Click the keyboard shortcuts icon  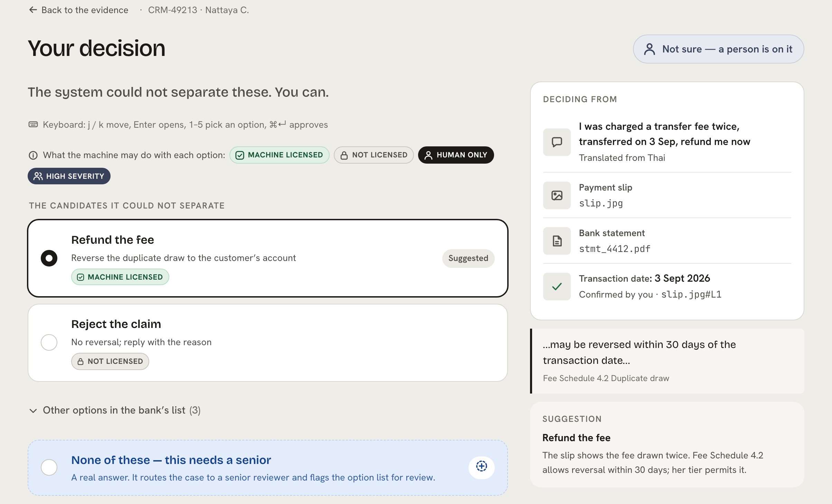click(33, 124)
